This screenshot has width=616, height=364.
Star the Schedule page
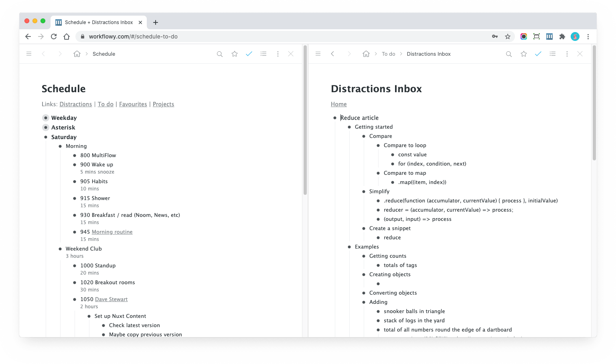pyautogui.click(x=235, y=54)
